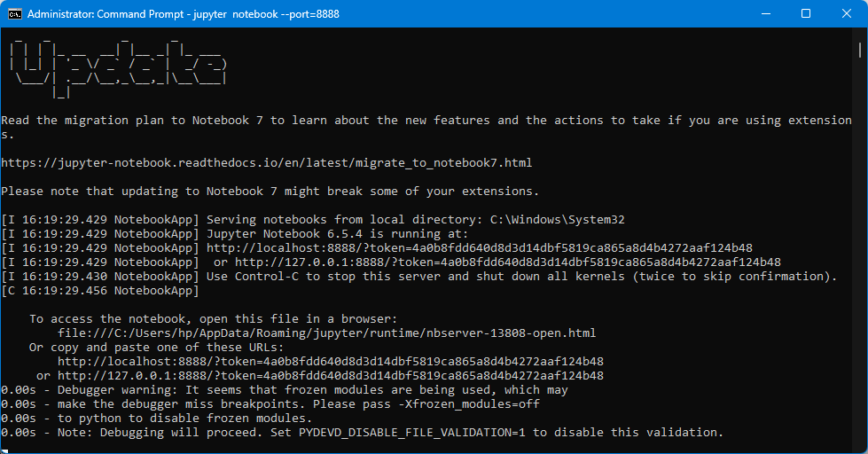The height and width of the screenshot is (454, 868).
Task: Click the '[C 16:19:29.456 NotebookApp]' line
Action: (100, 291)
